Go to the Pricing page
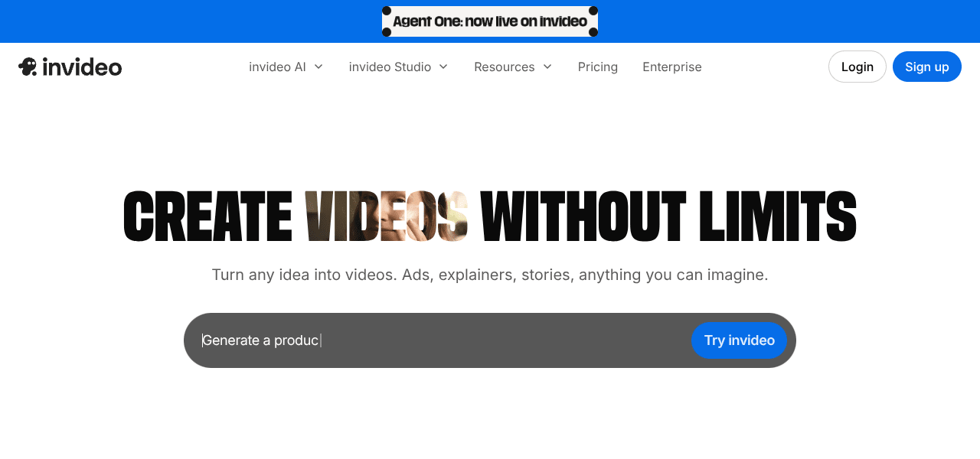Viewport: 980px width, 459px height. (598, 67)
